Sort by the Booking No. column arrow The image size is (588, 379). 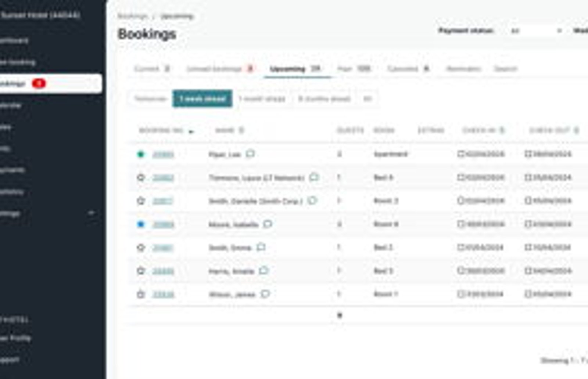tap(191, 131)
